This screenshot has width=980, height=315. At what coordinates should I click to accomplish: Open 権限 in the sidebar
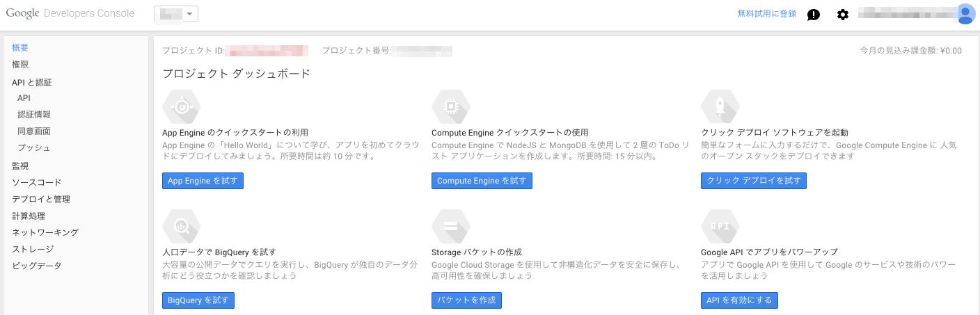20,64
